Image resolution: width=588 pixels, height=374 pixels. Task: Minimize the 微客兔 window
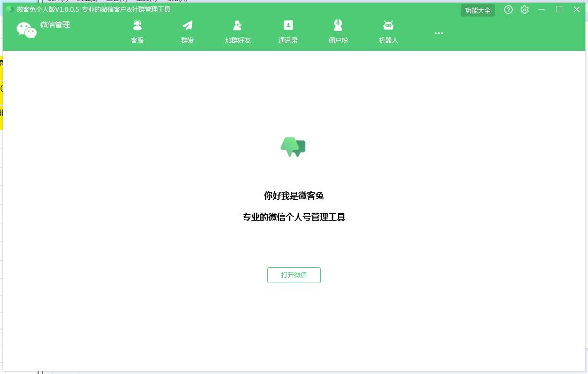(541, 10)
